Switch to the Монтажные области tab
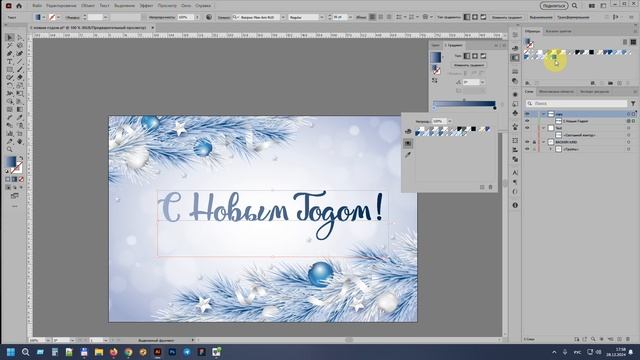Screen dimensions: 640x360 tap(556, 91)
